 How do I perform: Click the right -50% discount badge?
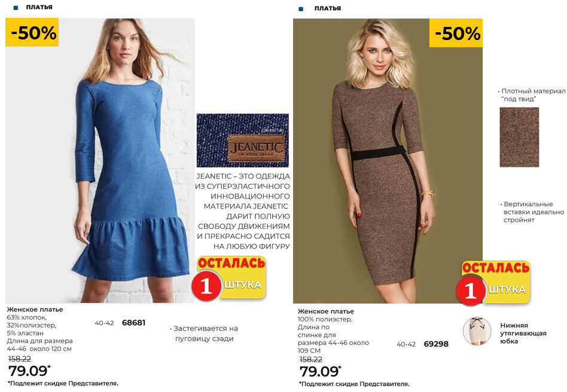click(456, 33)
